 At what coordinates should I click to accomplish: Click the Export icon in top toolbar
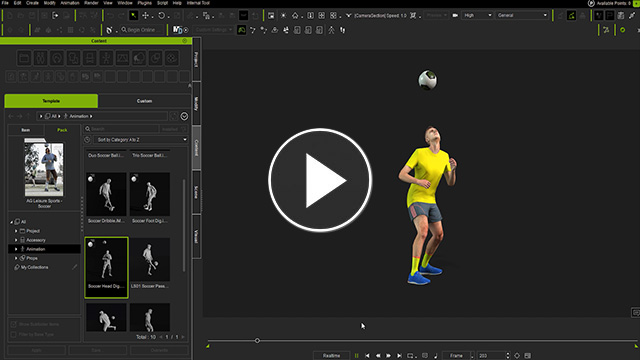click(x=55, y=16)
